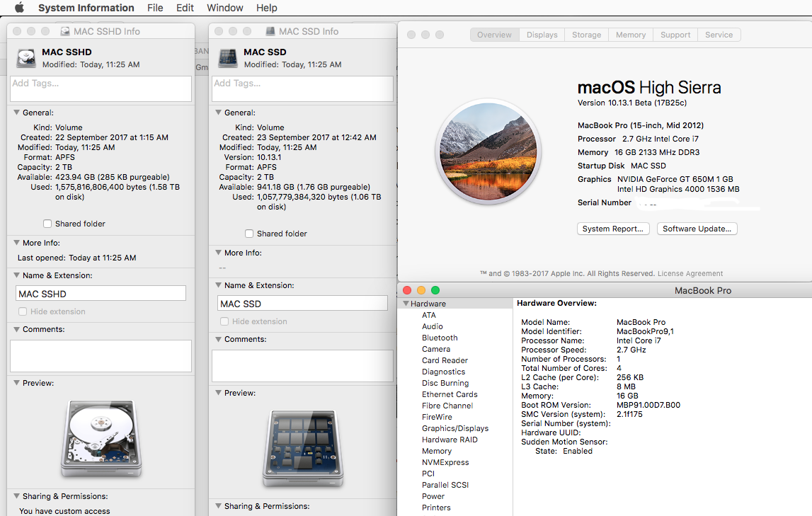Viewport: 812px width, 516px height.
Task: Collapse Preview section in MAC SSD Info
Action: [x=219, y=393]
